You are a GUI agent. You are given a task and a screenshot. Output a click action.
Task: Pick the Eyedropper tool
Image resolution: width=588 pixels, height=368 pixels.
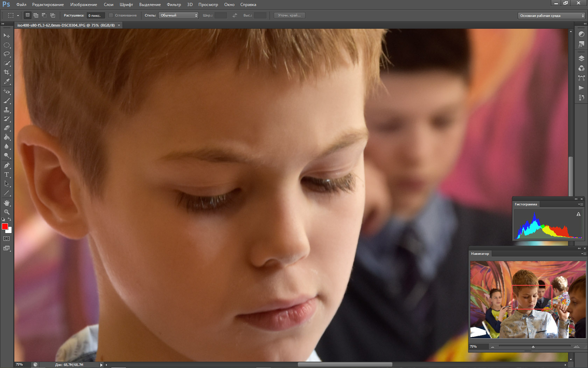coord(7,81)
